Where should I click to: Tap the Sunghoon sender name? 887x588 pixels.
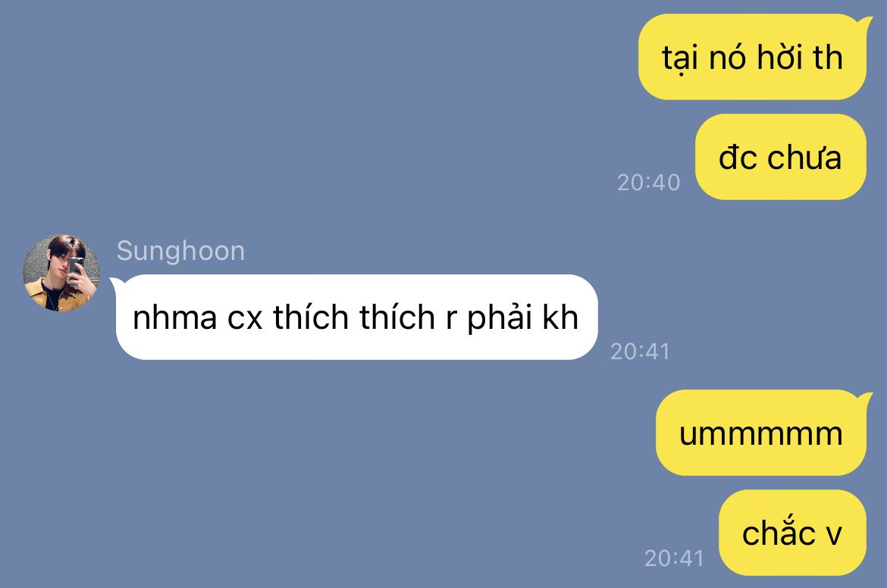tap(181, 251)
